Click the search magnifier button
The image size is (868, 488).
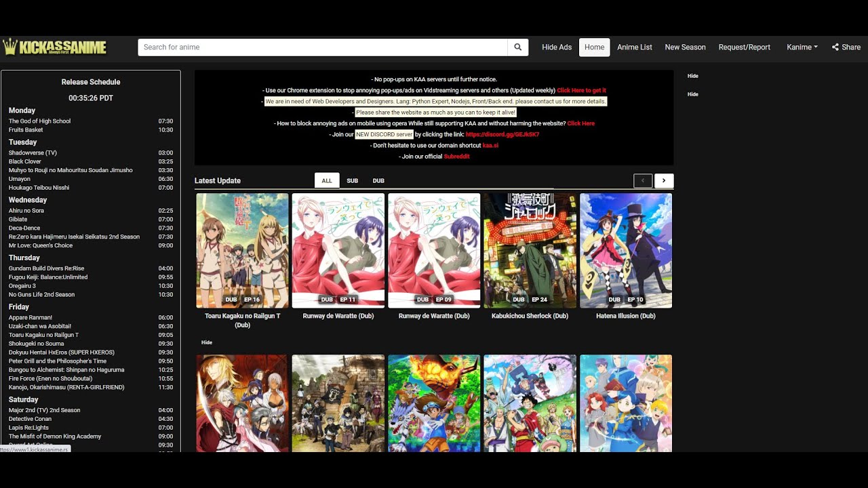518,47
